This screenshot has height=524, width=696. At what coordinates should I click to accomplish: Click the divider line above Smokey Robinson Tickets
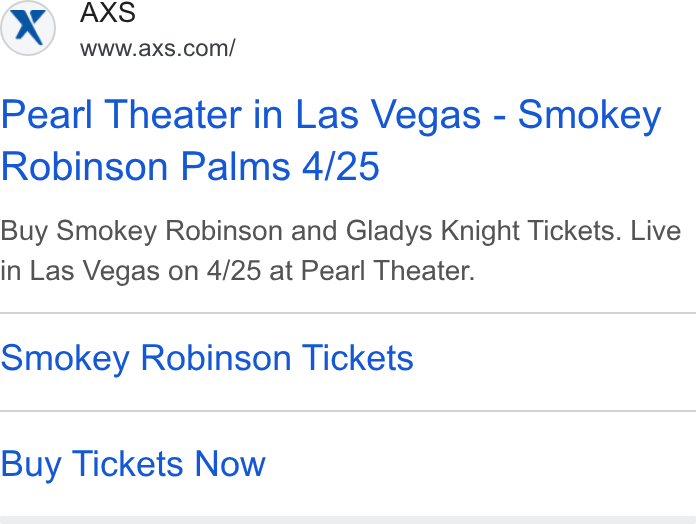(348, 313)
